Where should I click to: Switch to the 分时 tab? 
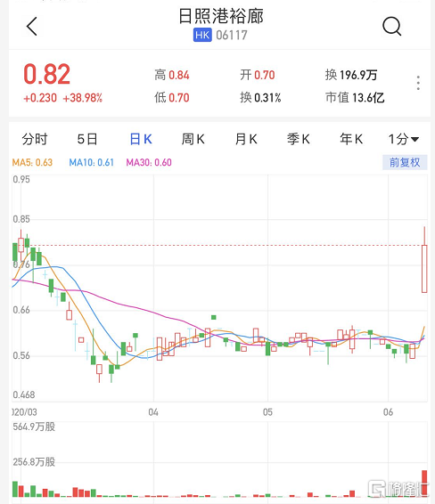pos(35,139)
